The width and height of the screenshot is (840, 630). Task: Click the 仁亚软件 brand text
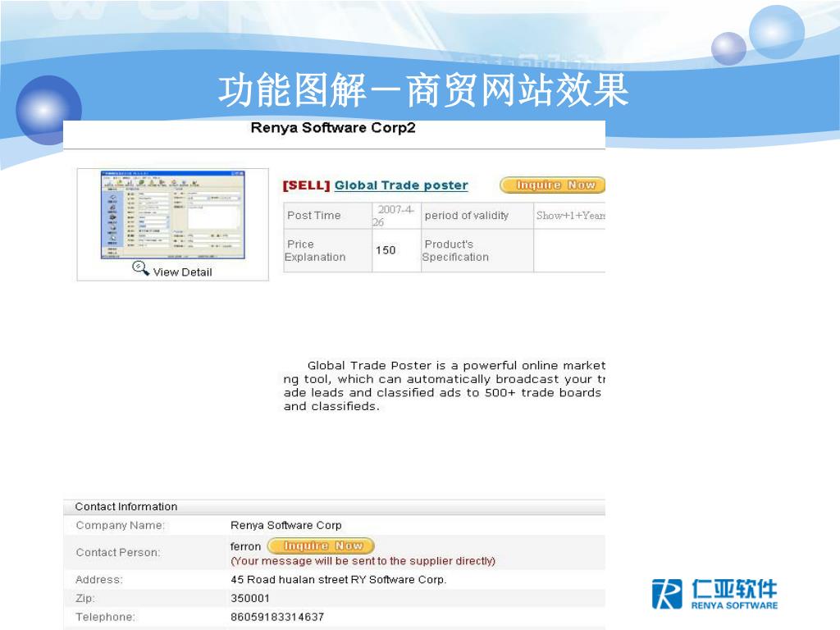point(734,589)
